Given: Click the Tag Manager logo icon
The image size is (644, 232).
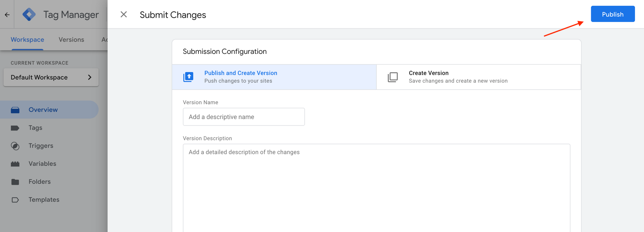Looking at the screenshot, I should coord(29,15).
